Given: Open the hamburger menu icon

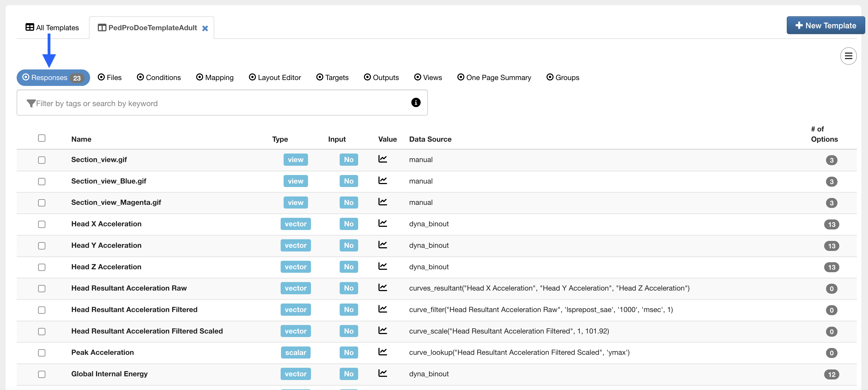Looking at the screenshot, I should 848,56.
